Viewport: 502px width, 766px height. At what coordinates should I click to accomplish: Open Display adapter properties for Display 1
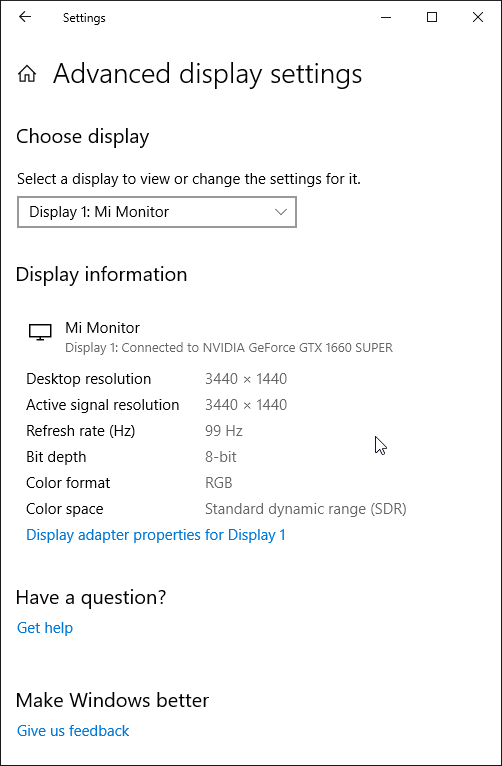pos(156,535)
